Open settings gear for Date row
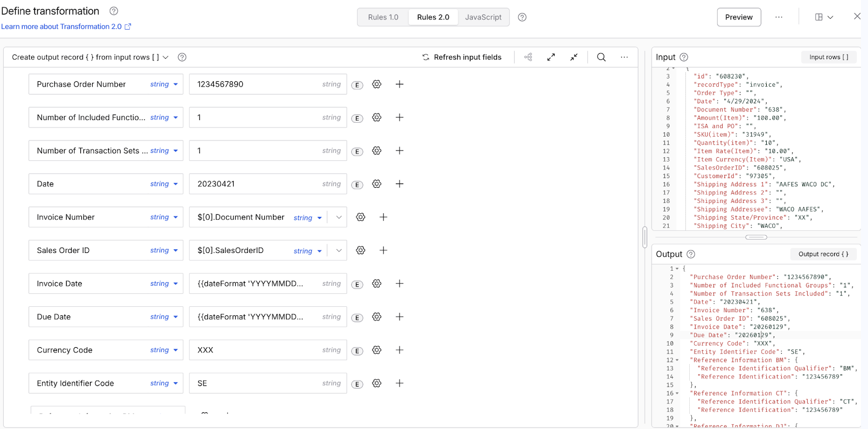The width and height of the screenshot is (868, 429). pyautogui.click(x=377, y=184)
